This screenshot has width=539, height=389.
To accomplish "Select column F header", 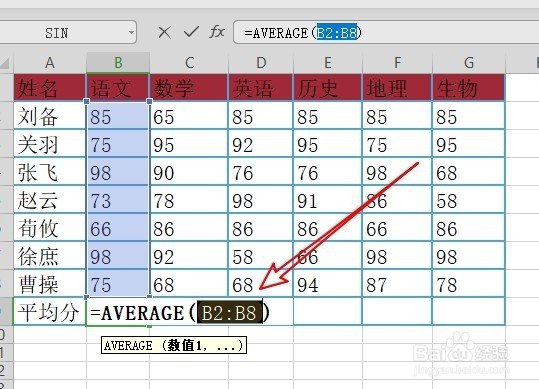I will coord(397,63).
